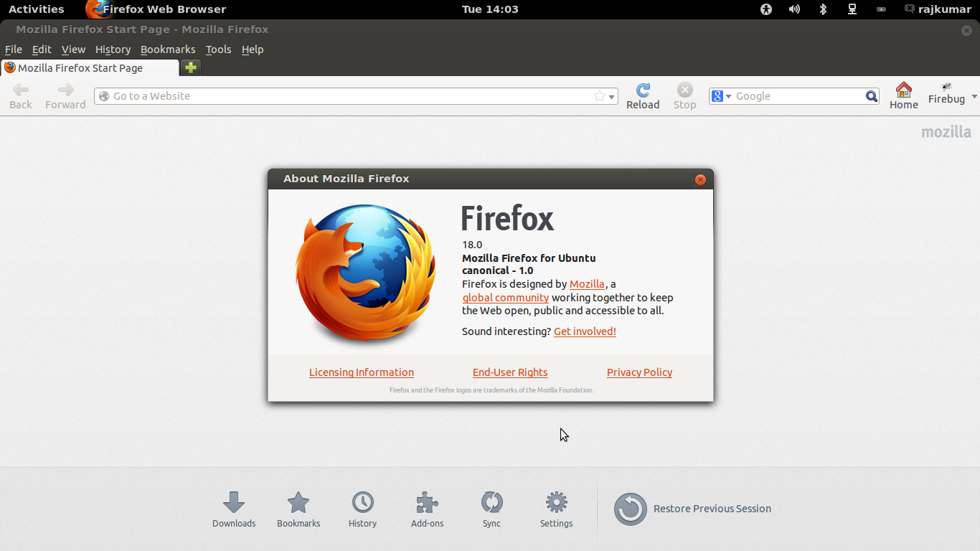Screen dimensions: 980x551
Task: Open the File menu
Action: pos(14,50)
